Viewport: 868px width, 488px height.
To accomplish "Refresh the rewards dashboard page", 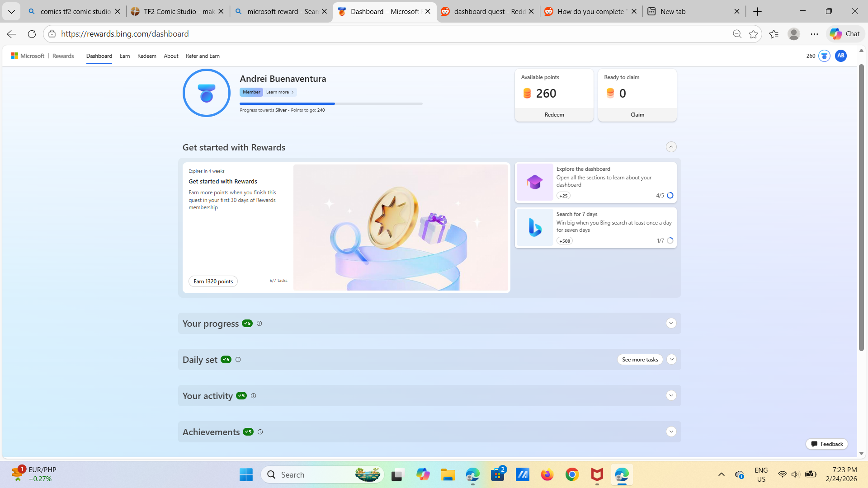I will [32, 34].
